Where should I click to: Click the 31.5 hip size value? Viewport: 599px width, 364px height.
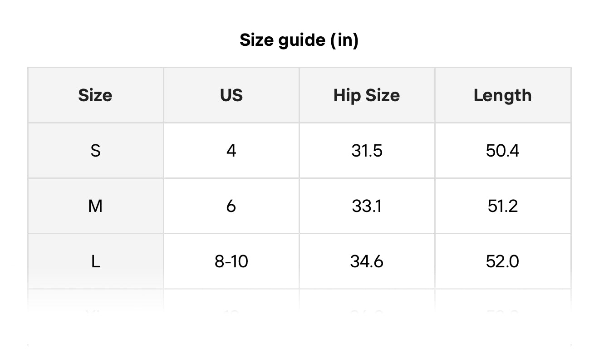tap(367, 150)
